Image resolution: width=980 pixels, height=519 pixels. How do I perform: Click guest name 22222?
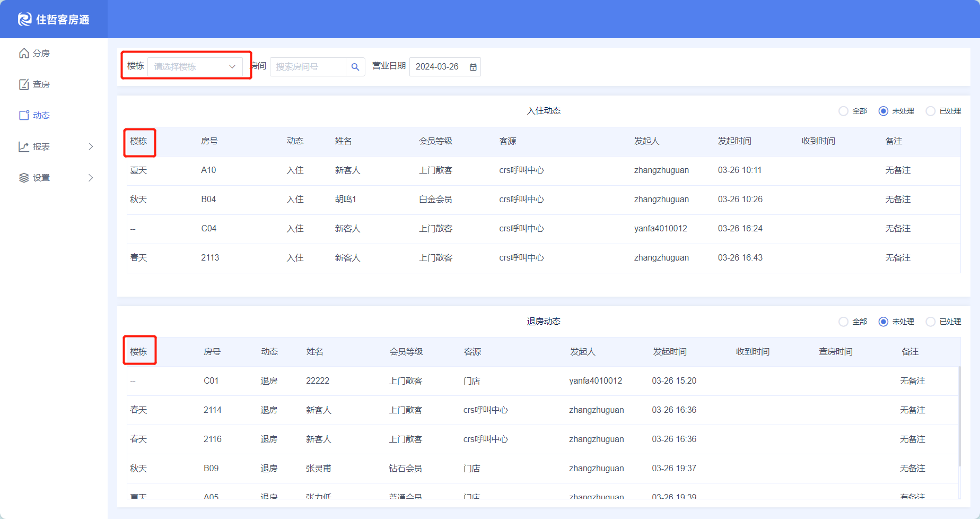[318, 381]
